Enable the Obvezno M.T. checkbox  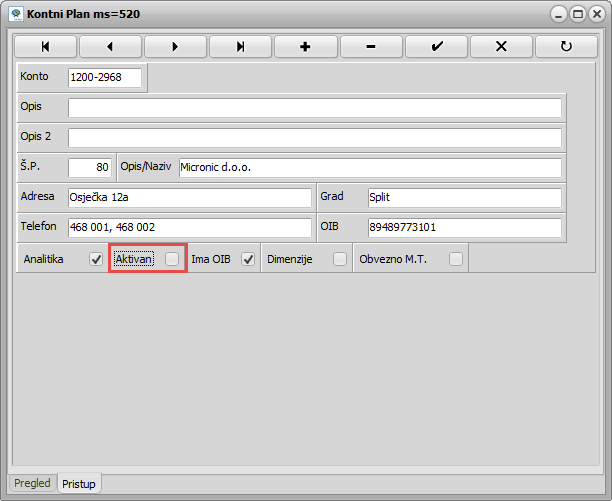pyautogui.click(x=456, y=259)
